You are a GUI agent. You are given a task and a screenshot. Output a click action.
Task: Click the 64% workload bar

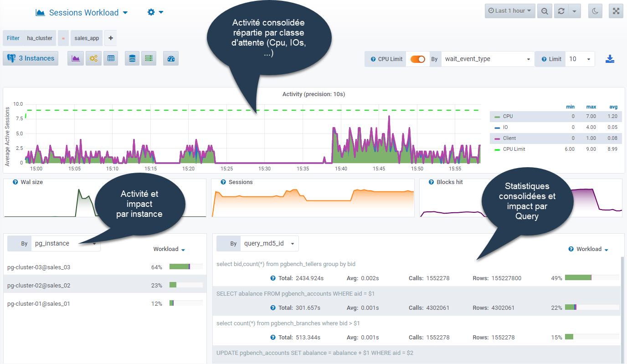[186, 267]
